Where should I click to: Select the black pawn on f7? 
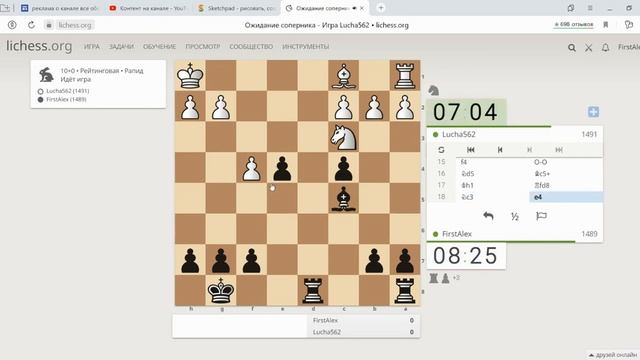[x=251, y=260]
